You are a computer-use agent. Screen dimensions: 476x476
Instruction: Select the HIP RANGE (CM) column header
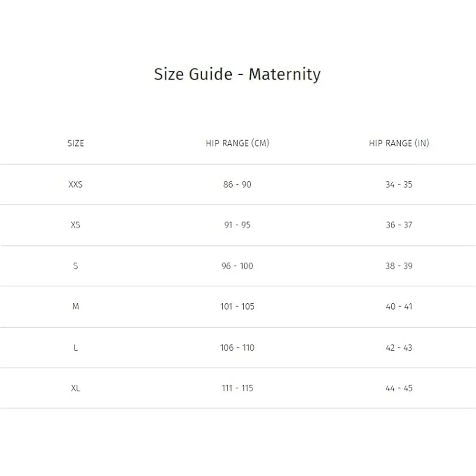click(x=238, y=143)
